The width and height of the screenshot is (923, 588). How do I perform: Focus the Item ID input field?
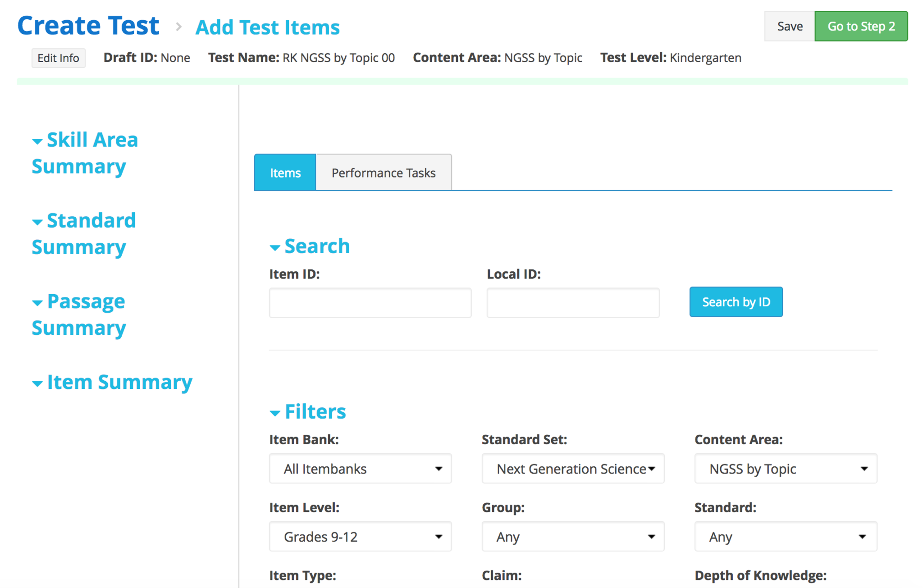[370, 303]
